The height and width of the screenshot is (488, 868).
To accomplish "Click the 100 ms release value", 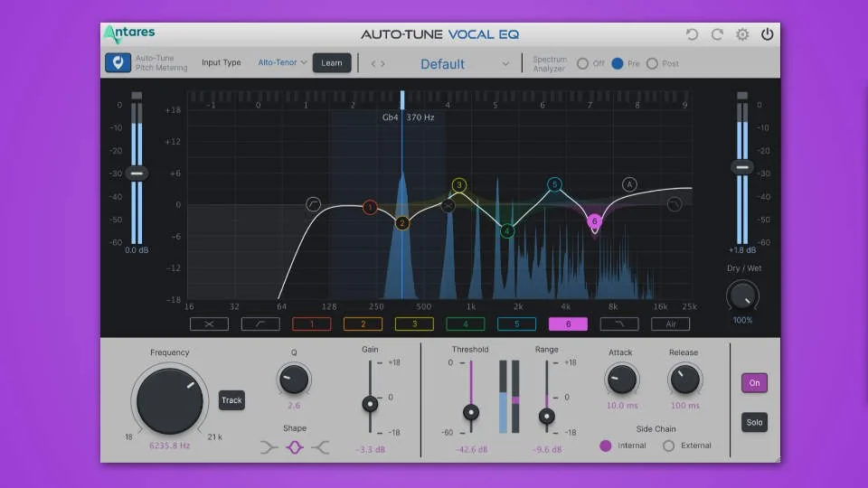I will click(685, 406).
